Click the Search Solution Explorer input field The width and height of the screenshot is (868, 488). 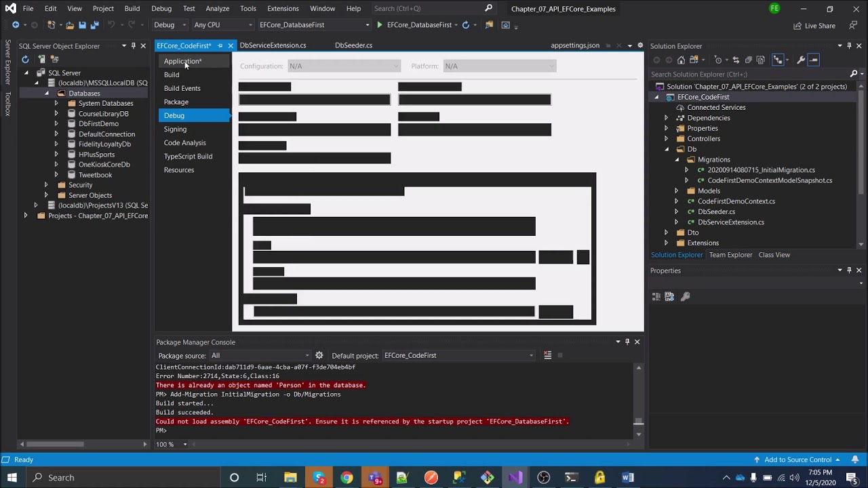pos(749,74)
